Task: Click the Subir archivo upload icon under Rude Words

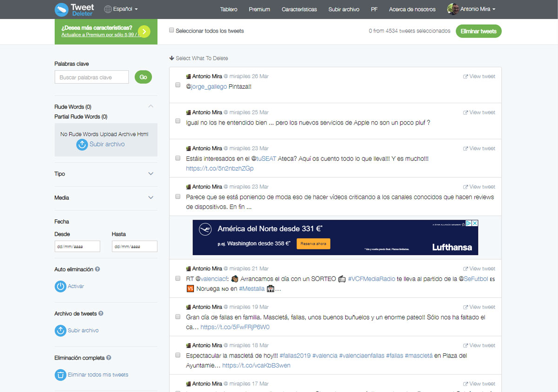Action: tap(82, 144)
